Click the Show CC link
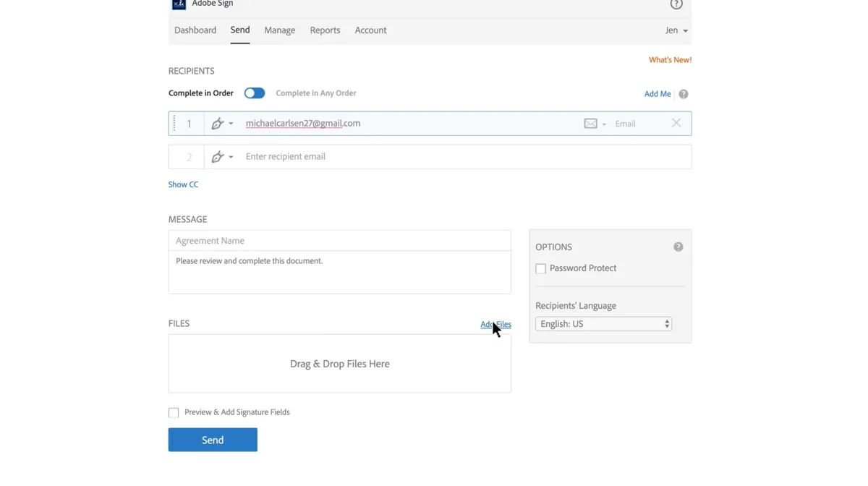The height and width of the screenshot is (486, 868). (183, 184)
